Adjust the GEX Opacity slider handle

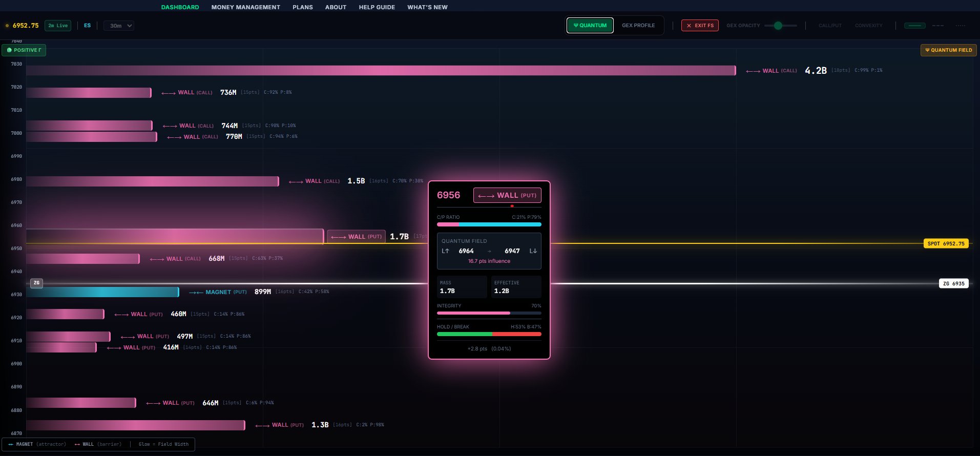pos(778,26)
